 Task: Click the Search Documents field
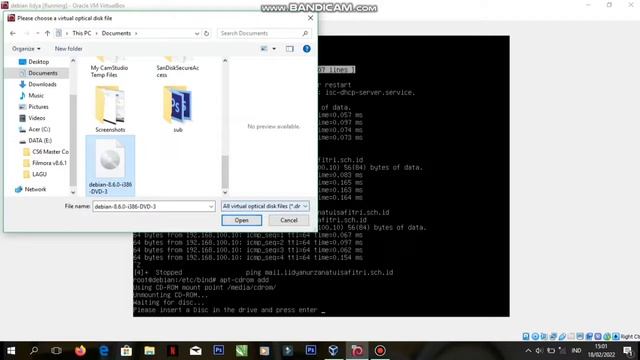coord(264,33)
